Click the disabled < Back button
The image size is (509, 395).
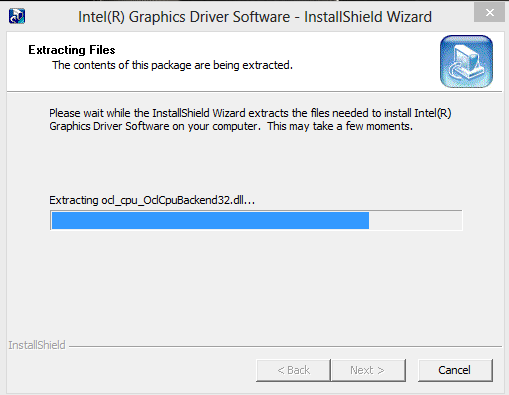pyautogui.click(x=293, y=370)
